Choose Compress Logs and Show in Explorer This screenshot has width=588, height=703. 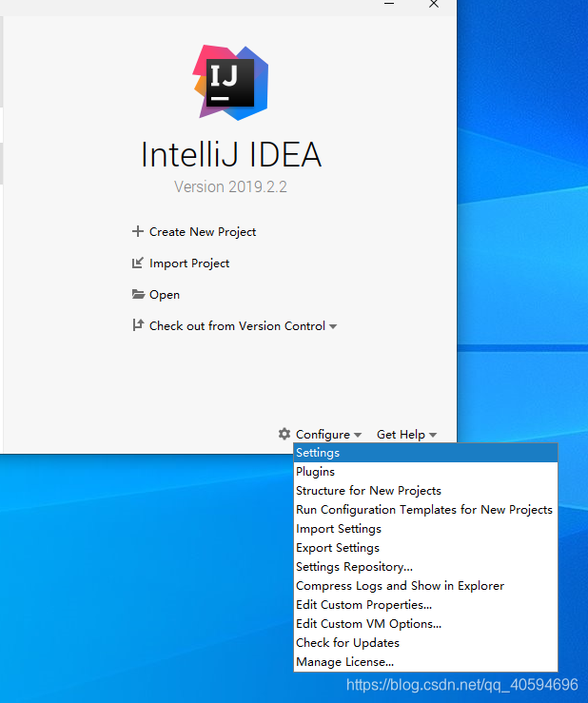pyautogui.click(x=425, y=586)
